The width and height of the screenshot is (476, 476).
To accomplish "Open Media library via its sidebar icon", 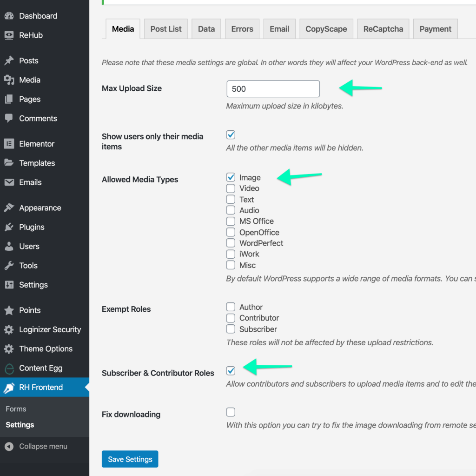I will (9, 80).
